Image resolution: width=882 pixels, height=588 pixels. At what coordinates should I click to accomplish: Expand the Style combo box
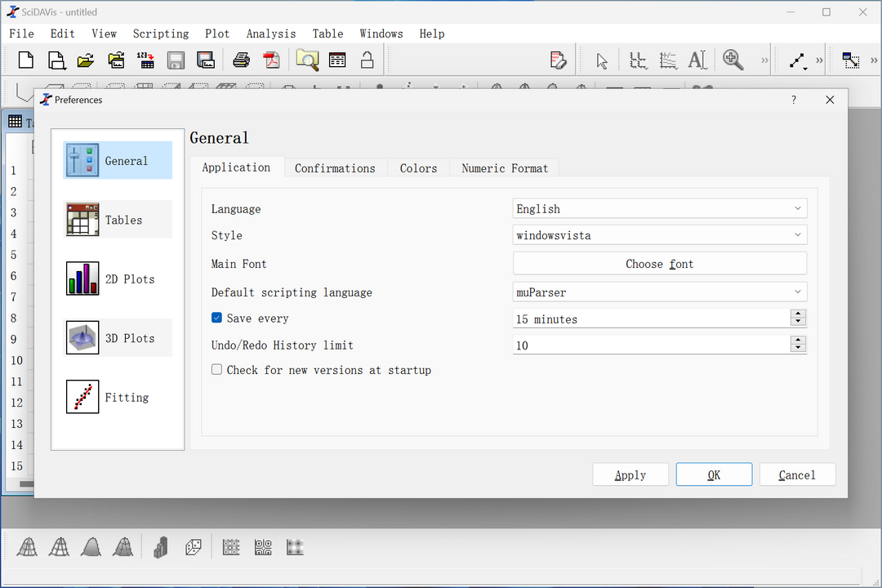click(x=659, y=235)
